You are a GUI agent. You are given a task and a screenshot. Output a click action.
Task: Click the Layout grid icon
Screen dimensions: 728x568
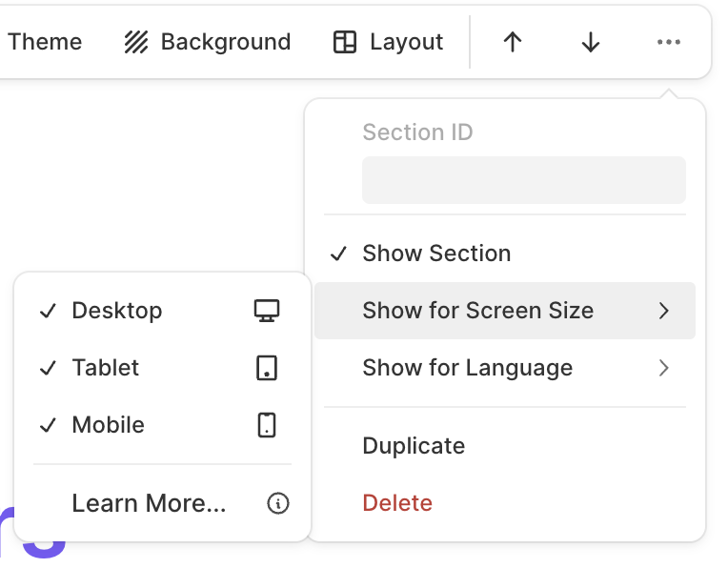point(345,42)
